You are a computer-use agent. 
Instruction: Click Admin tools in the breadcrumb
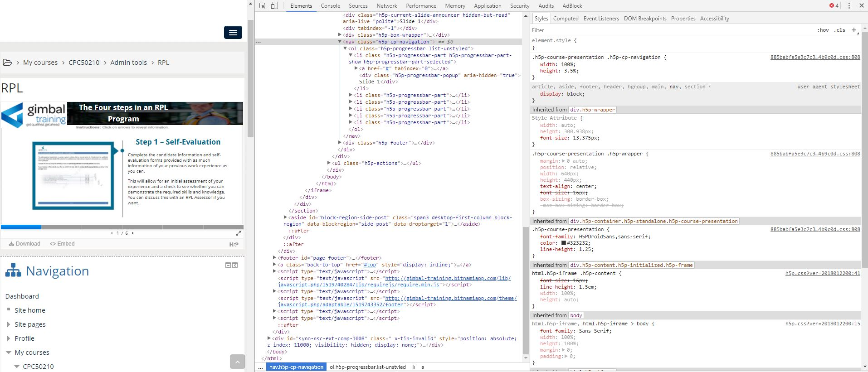(x=128, y=63)
